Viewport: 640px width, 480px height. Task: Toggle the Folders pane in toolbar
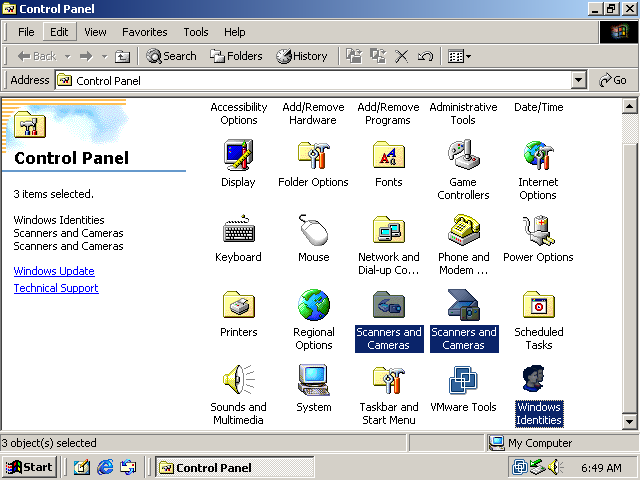[236, 56]
